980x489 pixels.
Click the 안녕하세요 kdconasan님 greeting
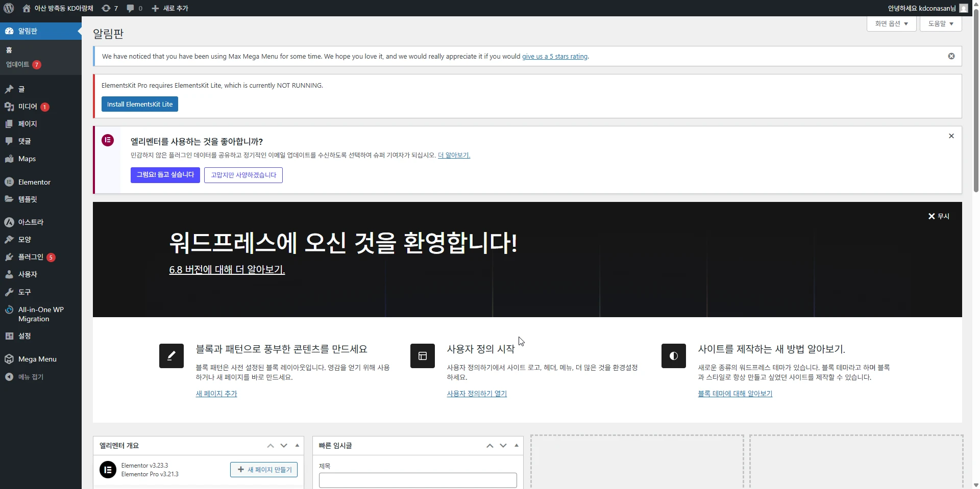tap(922, 8)
